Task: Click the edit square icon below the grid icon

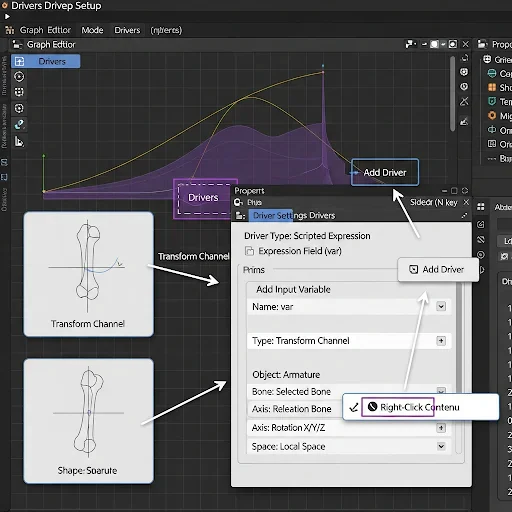Action: click(480, 224)
